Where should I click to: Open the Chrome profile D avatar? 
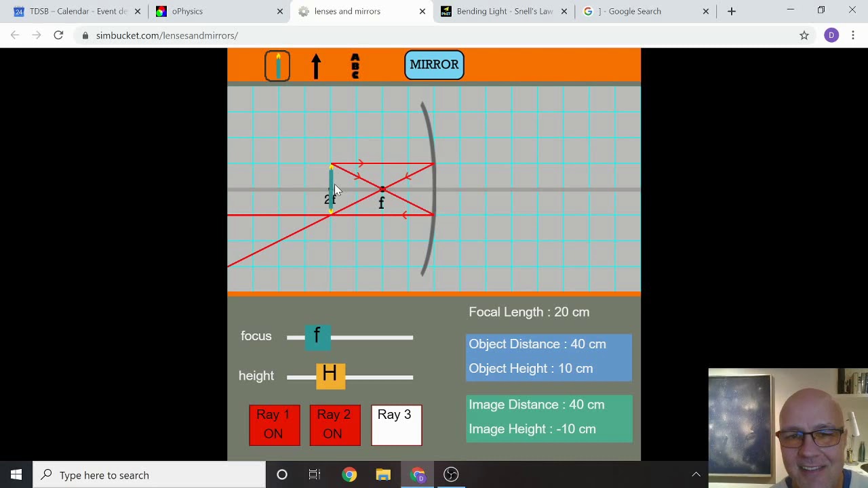click(831, 35)
